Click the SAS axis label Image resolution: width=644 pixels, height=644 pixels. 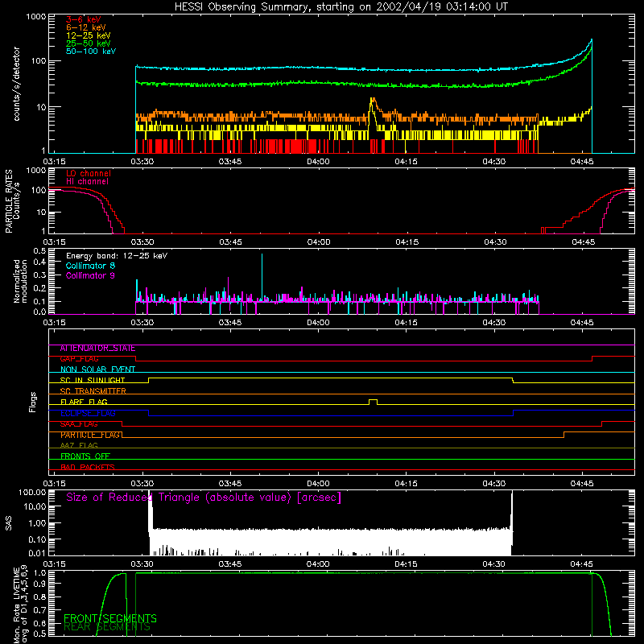[9, 523]
